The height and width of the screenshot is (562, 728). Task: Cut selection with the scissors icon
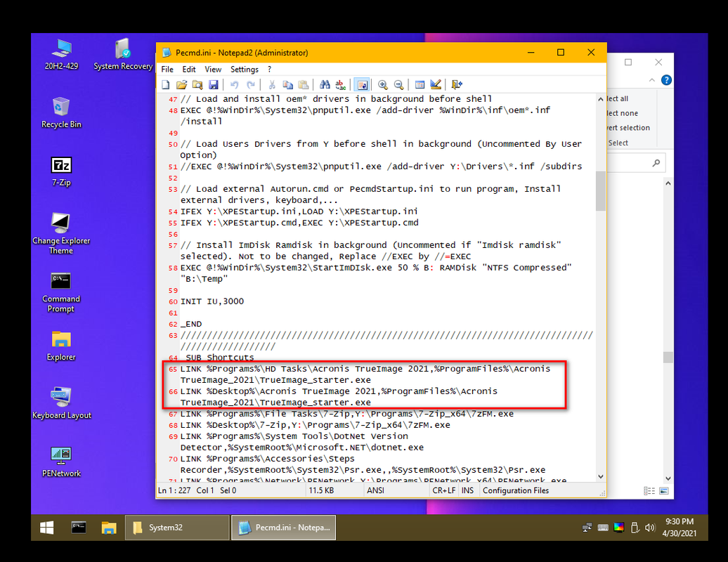[272, 84]
